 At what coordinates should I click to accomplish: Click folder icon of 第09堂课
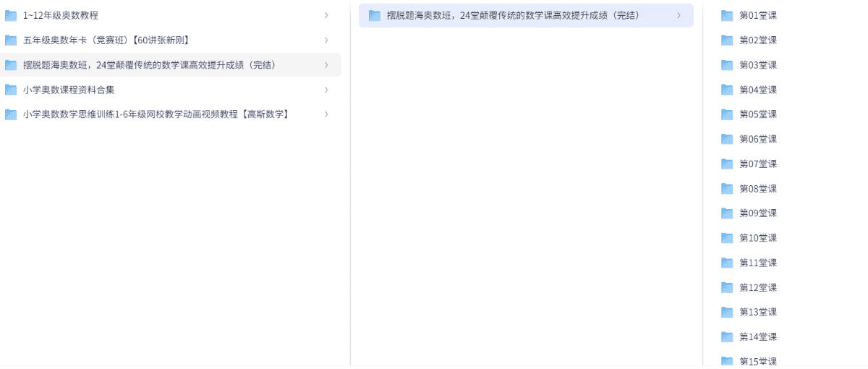tap(727, 213)
